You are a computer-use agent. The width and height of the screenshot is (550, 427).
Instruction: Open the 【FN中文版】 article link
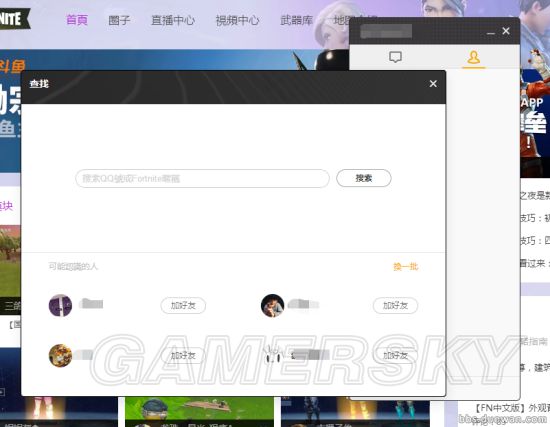[512, 408]
